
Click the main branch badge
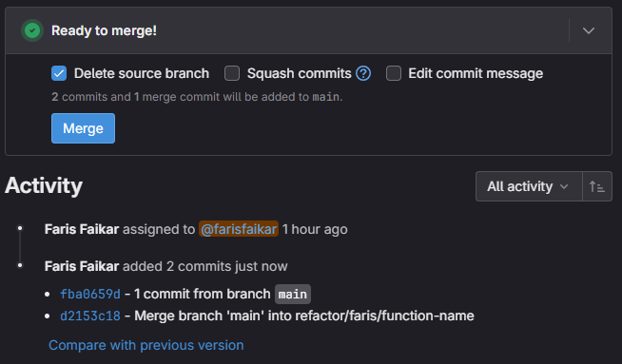click(293, 295)
